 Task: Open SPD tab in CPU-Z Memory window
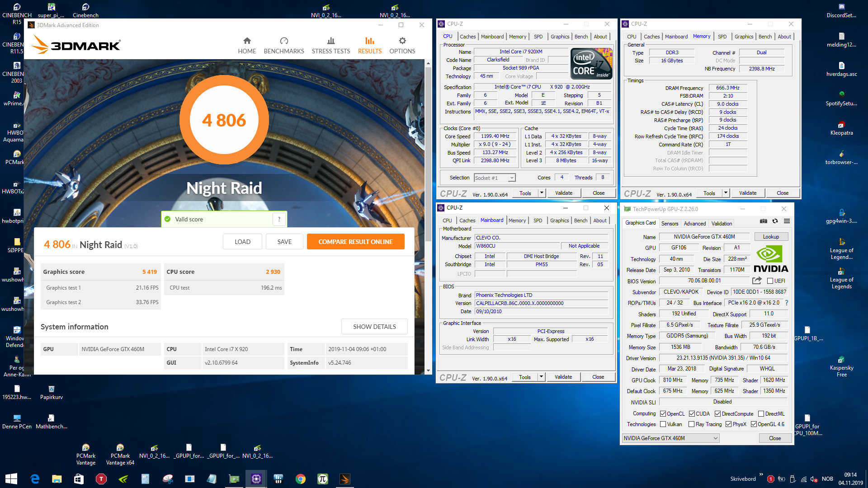point(722,37)
